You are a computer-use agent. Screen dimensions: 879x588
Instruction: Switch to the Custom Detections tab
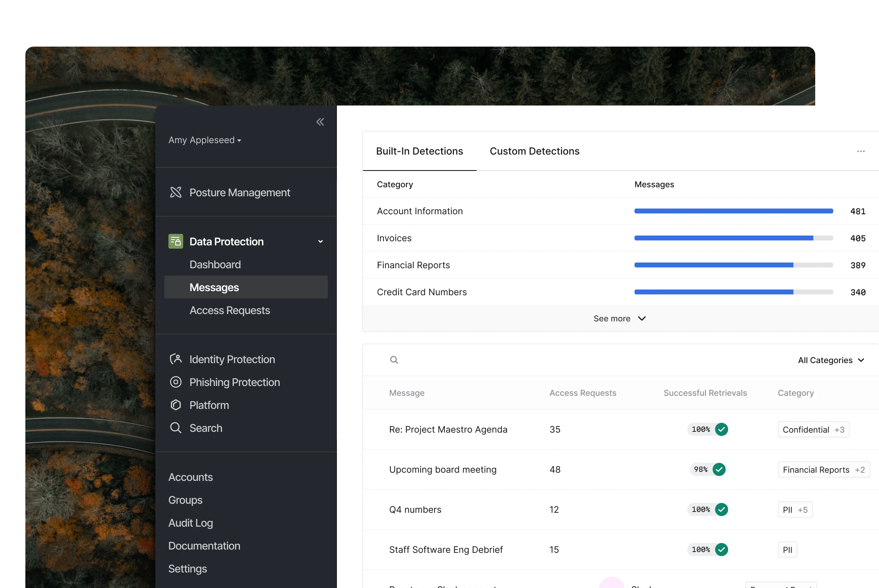pos(534,151)
